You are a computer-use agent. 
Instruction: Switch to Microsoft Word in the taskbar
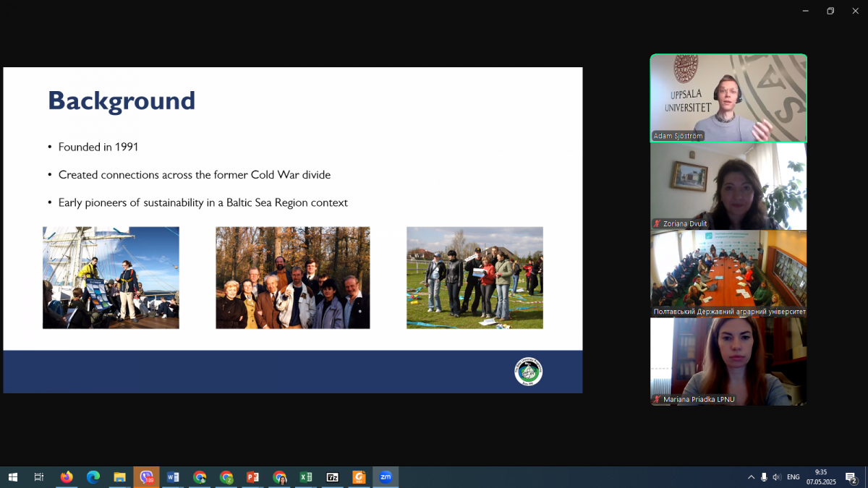pyautogui.click(x=173, y=477)
